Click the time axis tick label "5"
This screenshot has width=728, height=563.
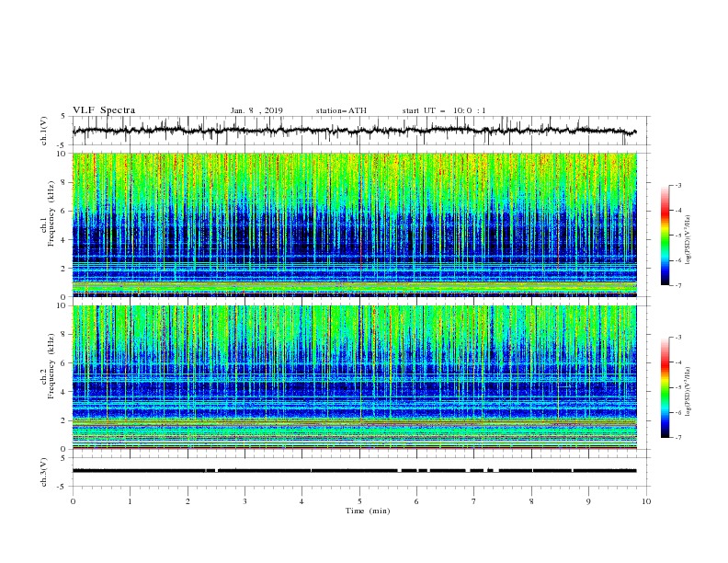359,501
